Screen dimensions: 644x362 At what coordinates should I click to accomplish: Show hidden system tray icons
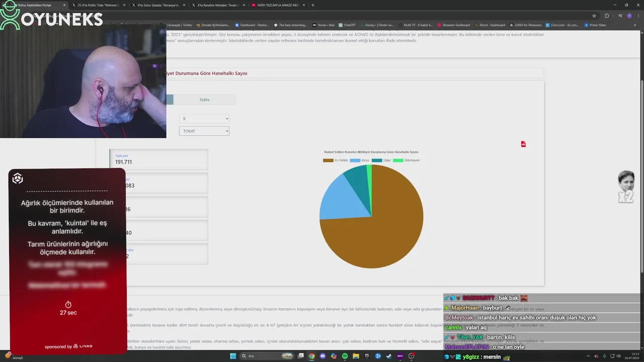[x=588, y=356]
